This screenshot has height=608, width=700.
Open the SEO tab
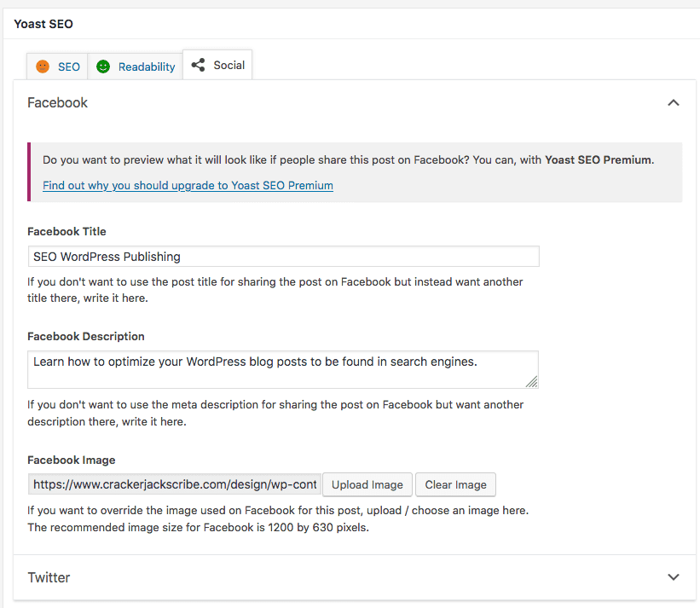pyautogui.click(x=57, y=67)
